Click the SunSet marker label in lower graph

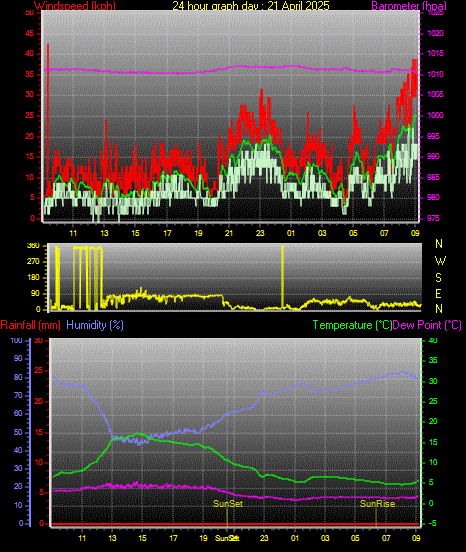228,503
